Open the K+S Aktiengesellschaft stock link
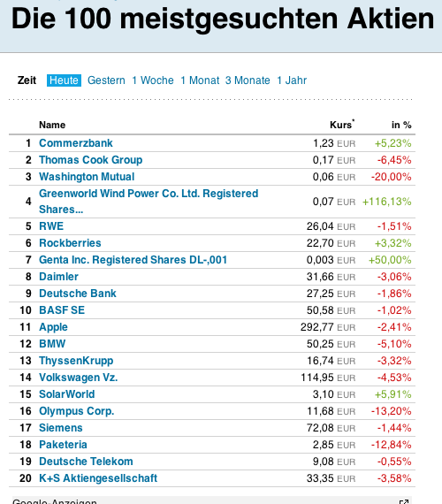 [x=98, y=478]
